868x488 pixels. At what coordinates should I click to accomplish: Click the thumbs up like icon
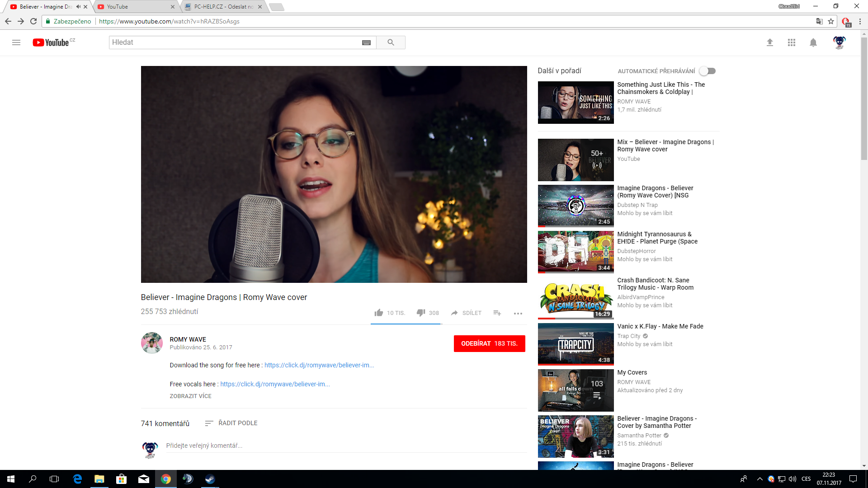pyautogui.click(x=379, y=313)
